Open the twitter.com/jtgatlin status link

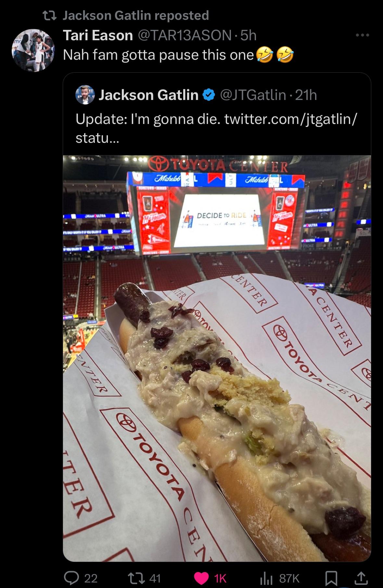[x=216, y=129]
